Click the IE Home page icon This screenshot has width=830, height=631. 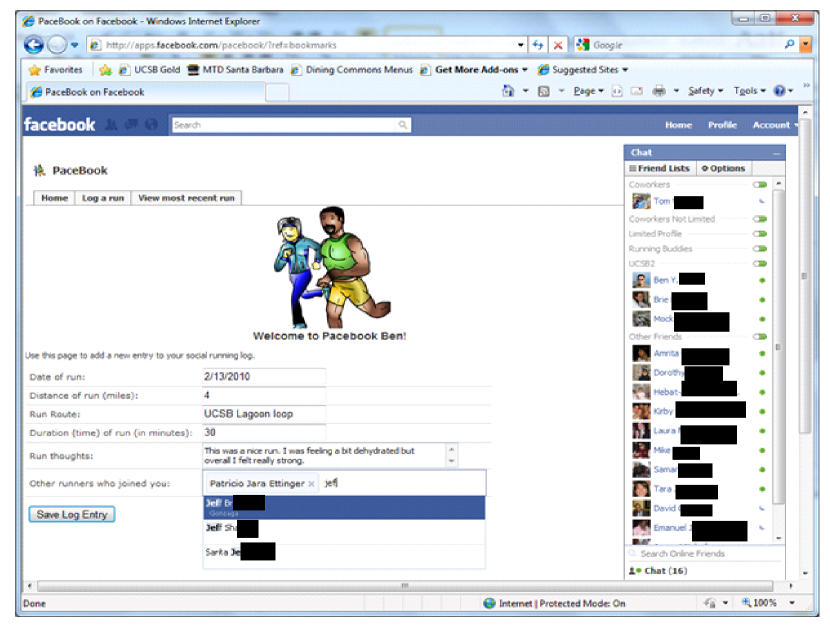pyautogui.click(x=509, y=91)
